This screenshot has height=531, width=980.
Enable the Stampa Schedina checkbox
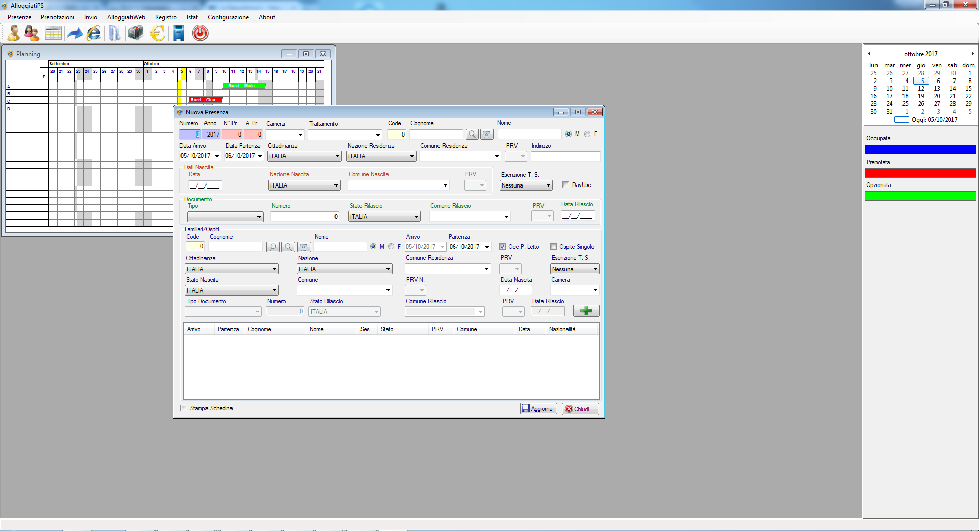(x=184, y=408)
